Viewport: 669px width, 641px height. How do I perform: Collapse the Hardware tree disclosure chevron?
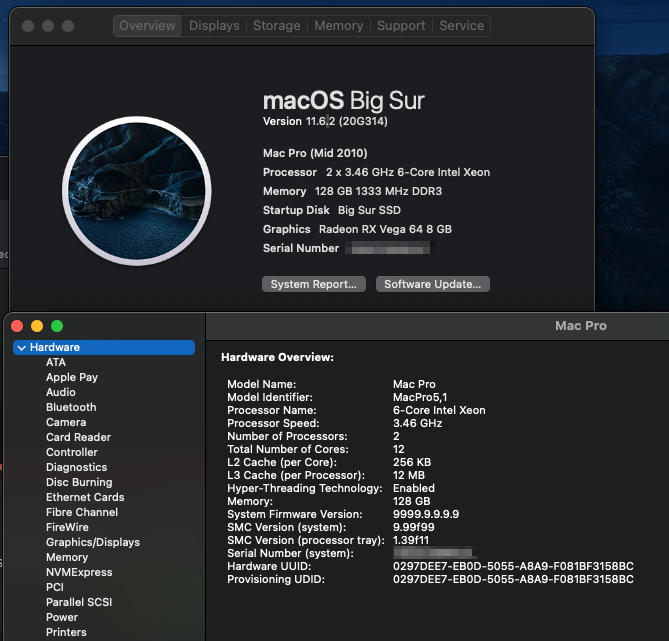click(x=22, y=348)
